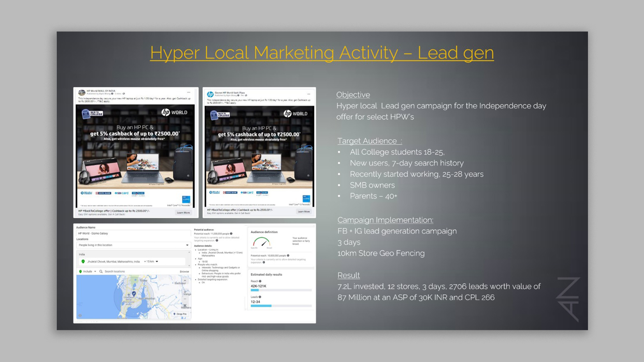Screen dimensions: 644x362
Task: Click the Objective heading
Action: coord(353,95)
